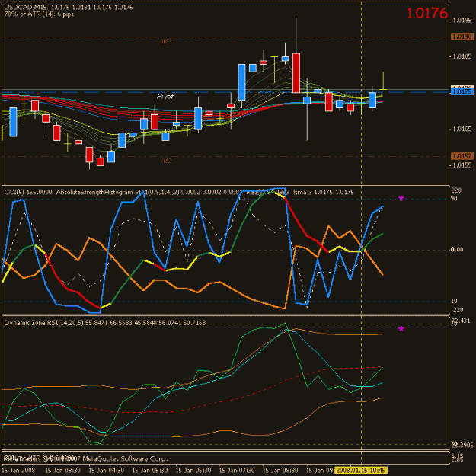Click the '15 Jan 06:30' time axis label

[x=193, y=471]
